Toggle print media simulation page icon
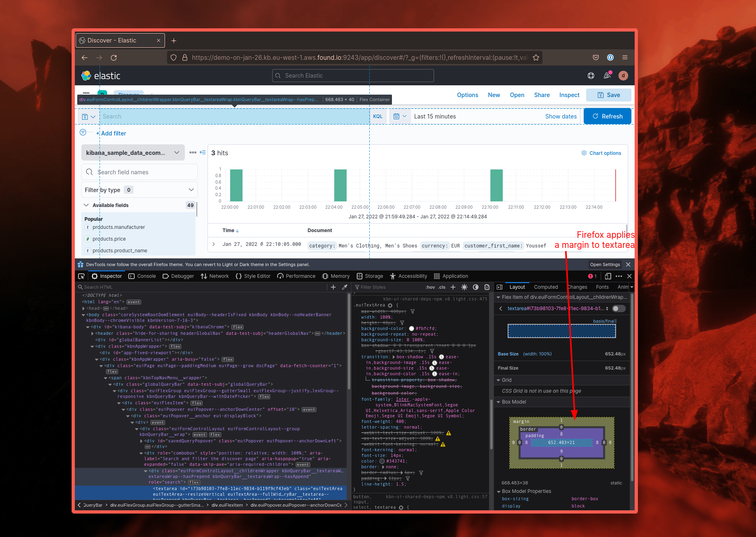The width and height of the screenshot is (756, 537). 487,287
